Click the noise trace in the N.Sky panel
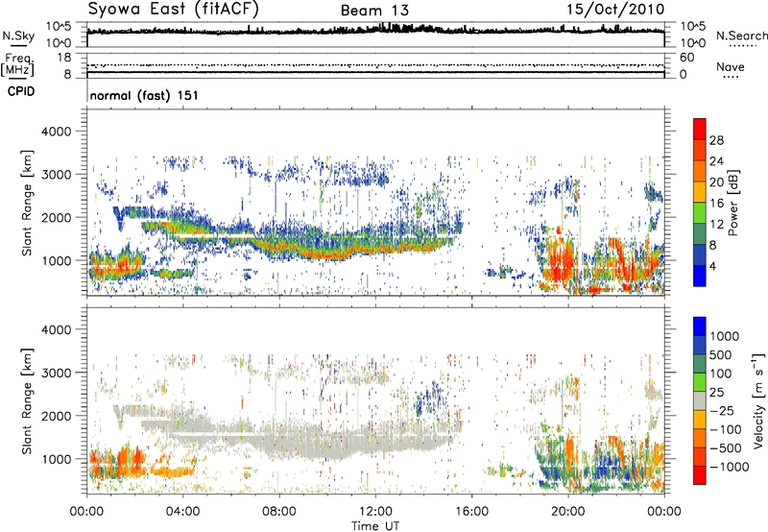The height and width of the screenshot is (532, 768). point(375,31)
